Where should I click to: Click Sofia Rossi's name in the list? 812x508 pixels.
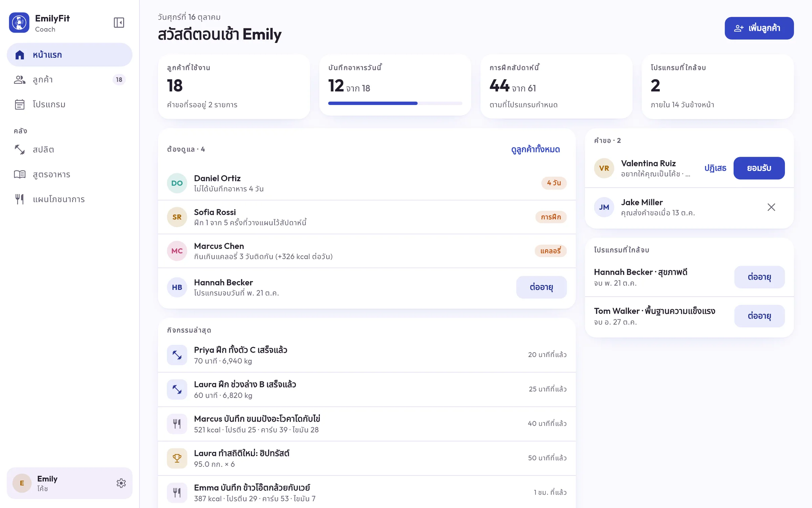(215, 212)
